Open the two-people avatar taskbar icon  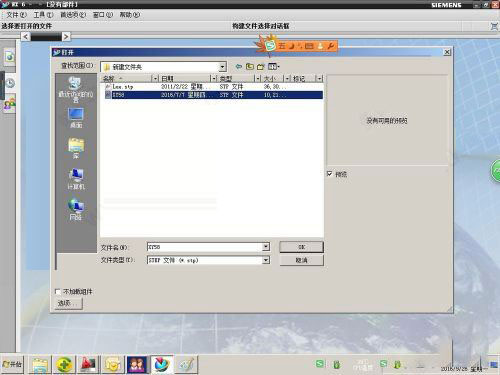[x=137, y=365]
